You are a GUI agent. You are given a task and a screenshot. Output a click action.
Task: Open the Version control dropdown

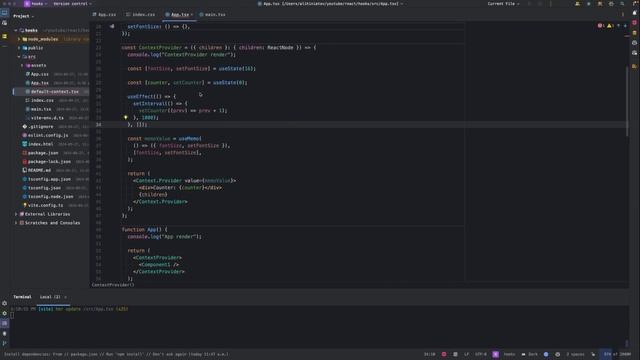pyautogui.click(x=72, y=4)
